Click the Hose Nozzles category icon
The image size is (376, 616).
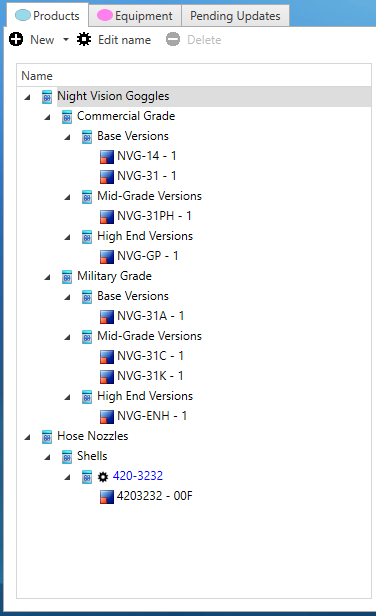pos(47,436)
